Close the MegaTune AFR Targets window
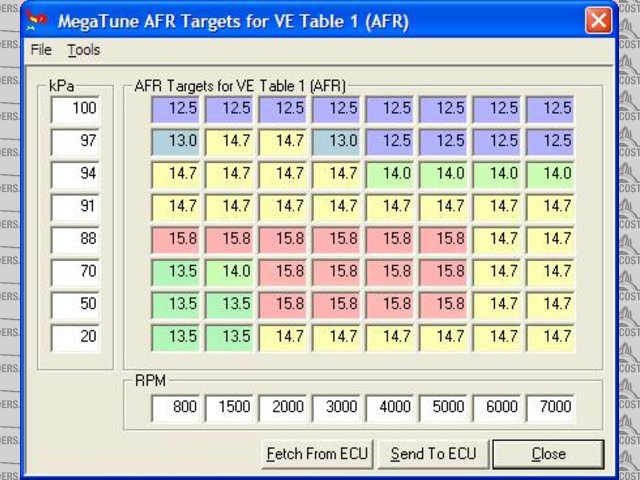Viewport: 640px width, 480px height. pyautogui.click(x=598, y=20)
